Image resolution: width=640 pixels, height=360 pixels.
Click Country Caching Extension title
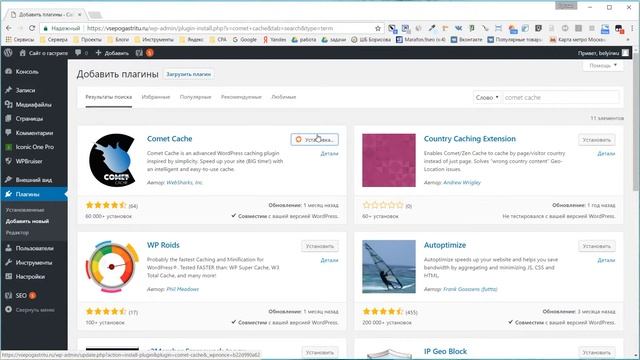click(469, 139)
